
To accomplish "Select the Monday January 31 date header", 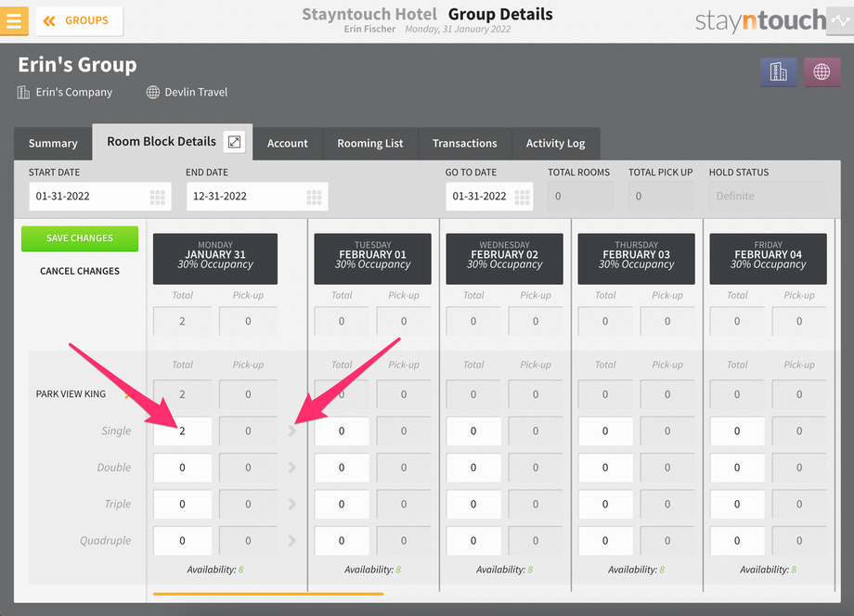I will click(x=215, y=259).
